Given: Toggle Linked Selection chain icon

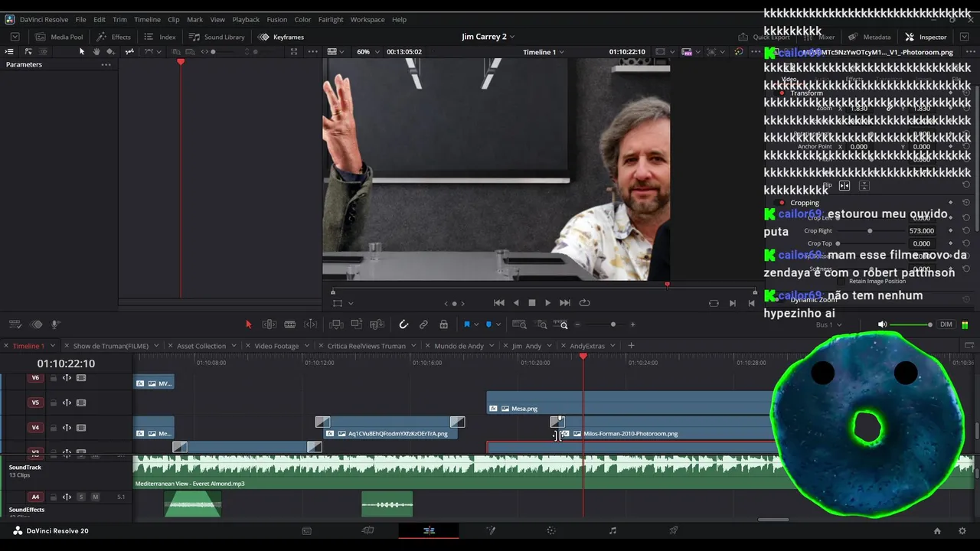Looking at the screenshot, I should 423,324.
